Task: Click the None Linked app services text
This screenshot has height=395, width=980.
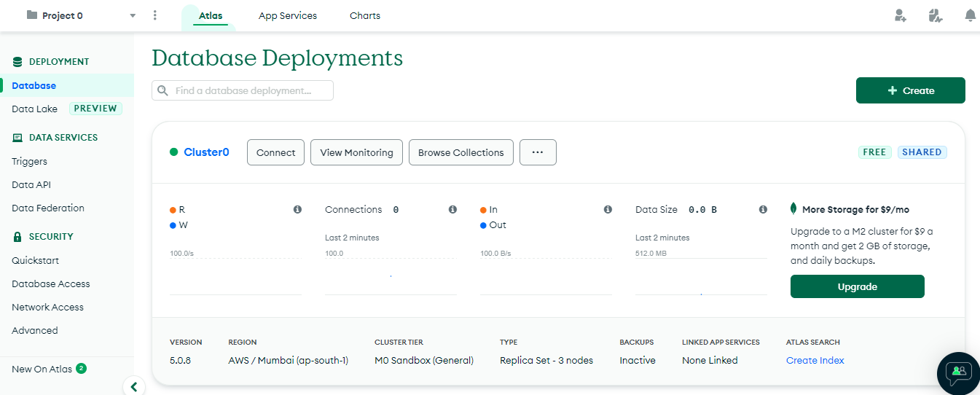Action: (x=710, y=360)
